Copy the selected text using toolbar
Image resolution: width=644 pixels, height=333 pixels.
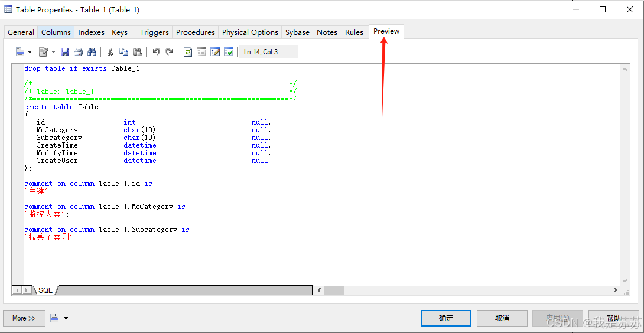(123, 52)
